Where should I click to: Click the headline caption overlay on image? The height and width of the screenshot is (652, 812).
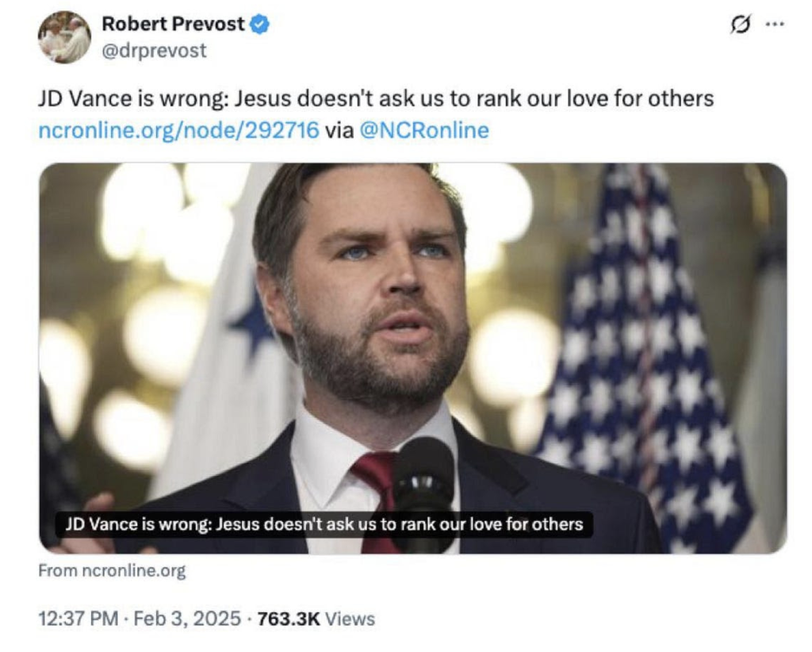click(x=324, y=524)
